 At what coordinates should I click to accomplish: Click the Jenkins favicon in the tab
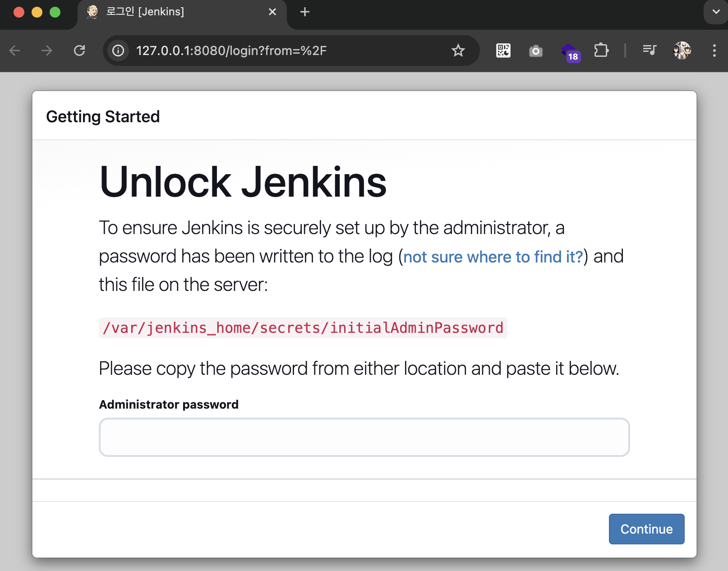click(x=92, y=12)
